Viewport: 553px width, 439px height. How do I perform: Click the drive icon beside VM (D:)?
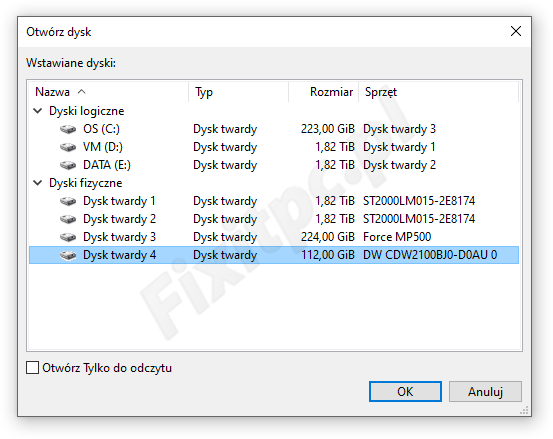coord(68,147)
